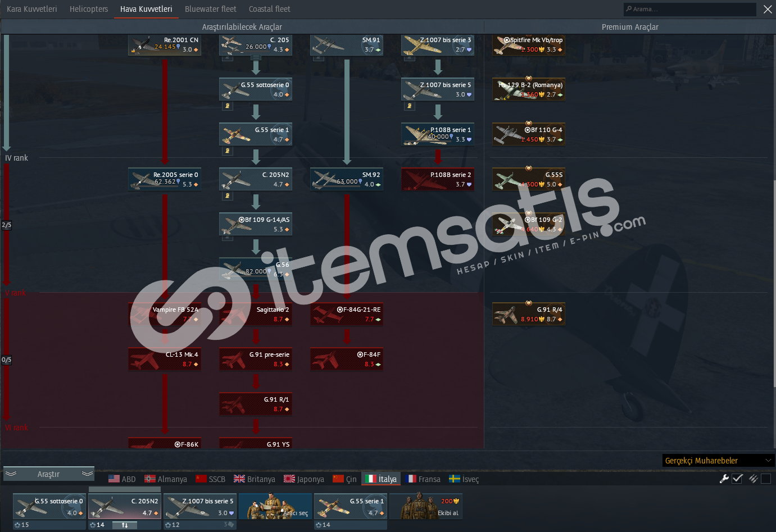This screenshot has width=776, height=532.
Task: Select the G.56 aircraft card
Action: (x=256, y=270)
